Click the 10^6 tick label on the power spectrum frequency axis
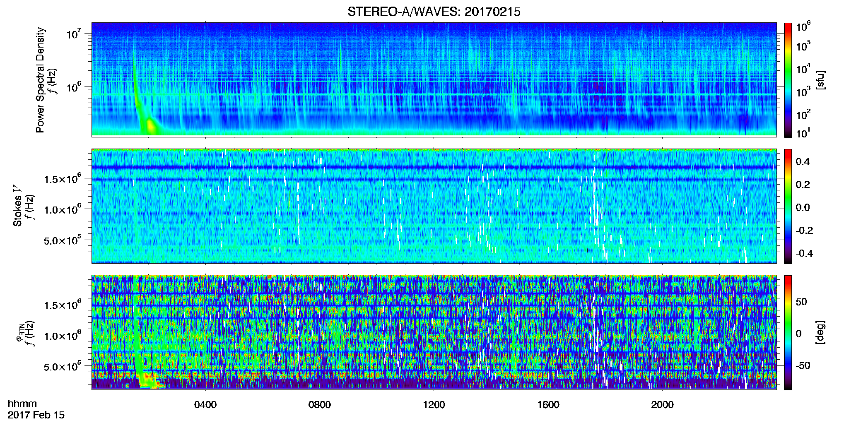Screen dimensions: 868x447 click(x=74, y=87)
